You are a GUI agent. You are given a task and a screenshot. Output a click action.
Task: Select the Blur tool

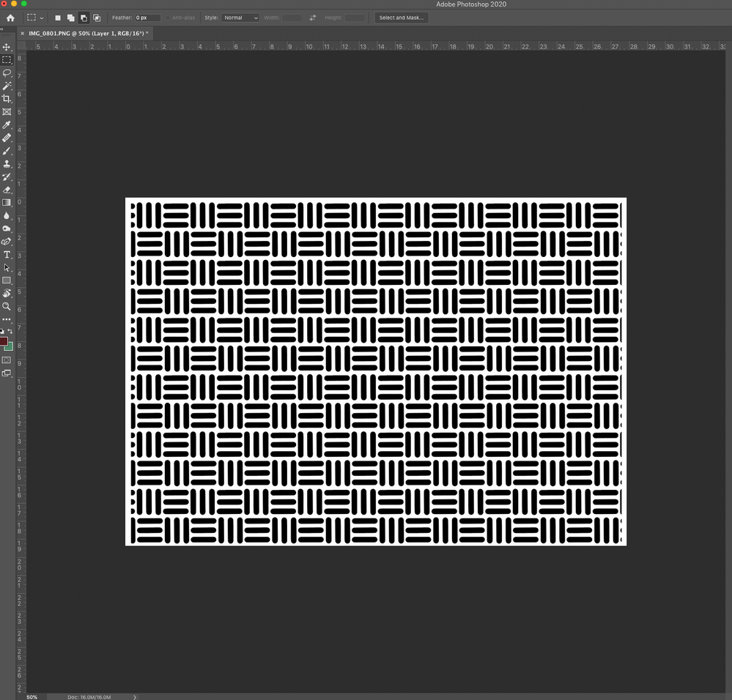7,215
